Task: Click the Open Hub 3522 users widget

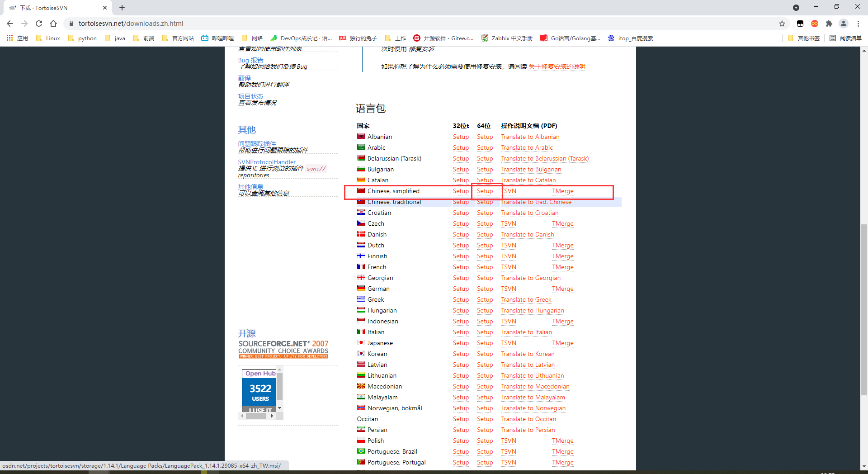Action: click(x=259, y=390)
